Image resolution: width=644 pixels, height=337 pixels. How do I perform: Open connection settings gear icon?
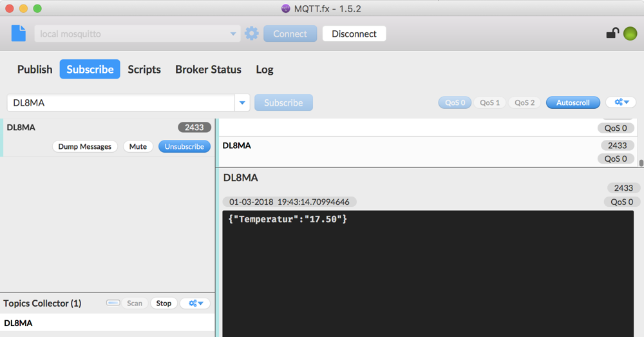coord(251,34)
